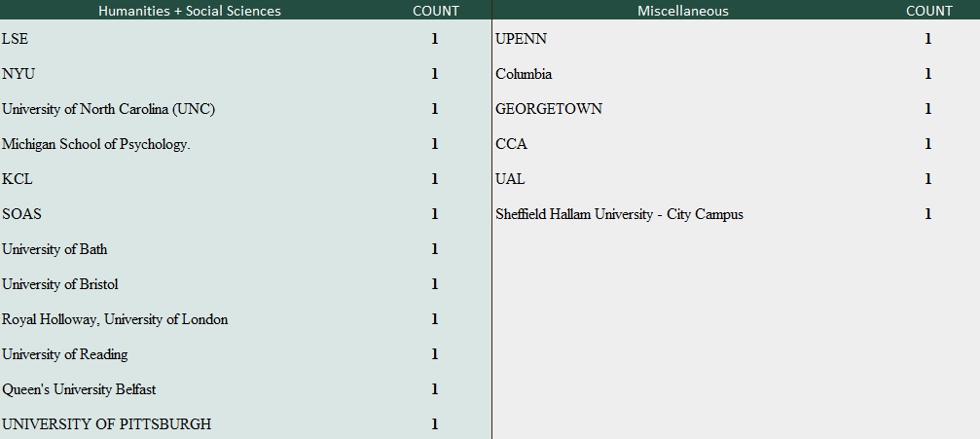Click the count value for Sheffield Hallam University

point(928,214)
